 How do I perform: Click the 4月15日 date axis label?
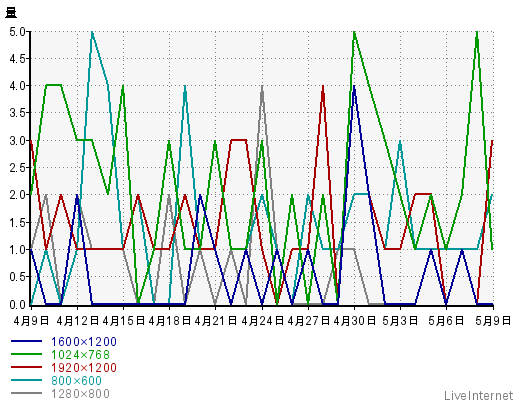click(x=124, y=321)
